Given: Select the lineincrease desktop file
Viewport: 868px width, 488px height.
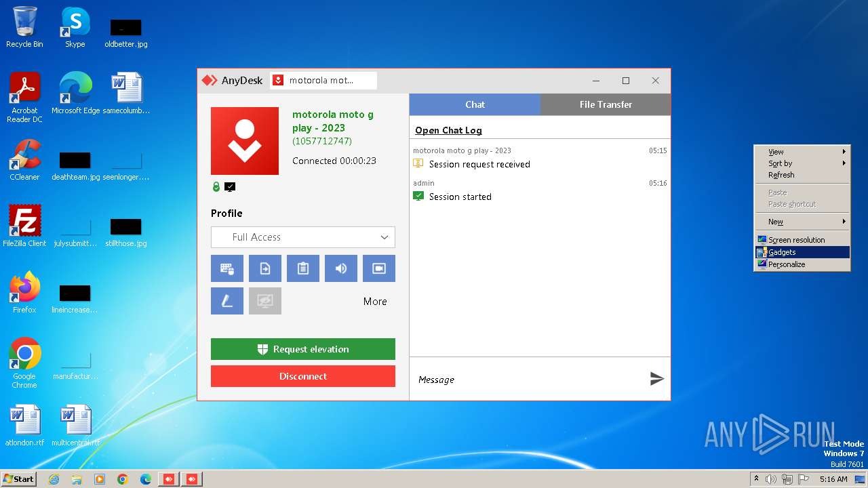Looking at the screenshot, I should (75, 298).
